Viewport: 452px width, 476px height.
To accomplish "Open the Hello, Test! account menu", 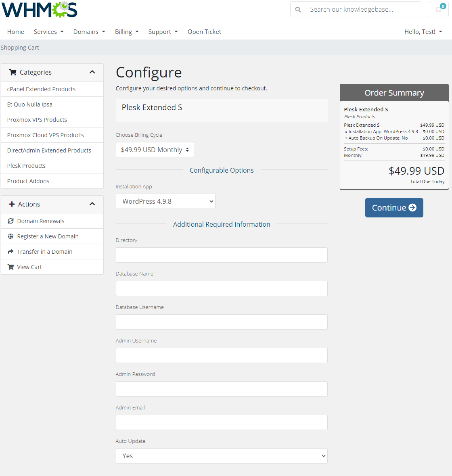I will pyautogui.click(x=423, y=32).
